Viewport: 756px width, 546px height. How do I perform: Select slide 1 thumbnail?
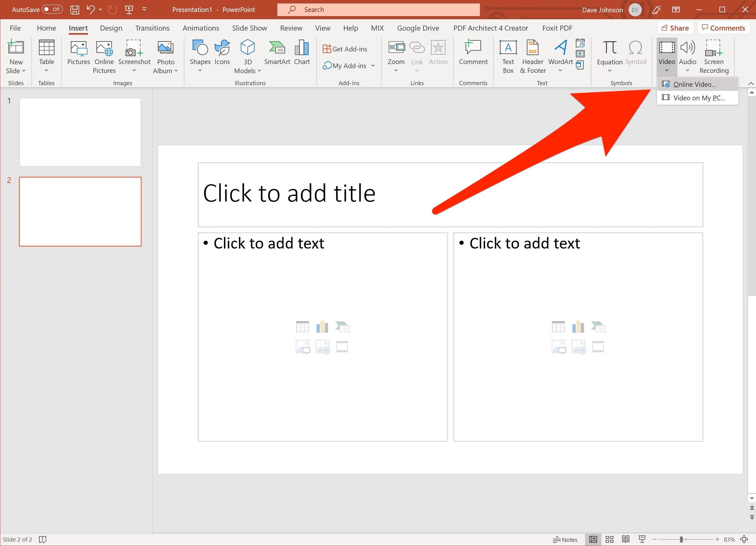[x=80, y=132]
